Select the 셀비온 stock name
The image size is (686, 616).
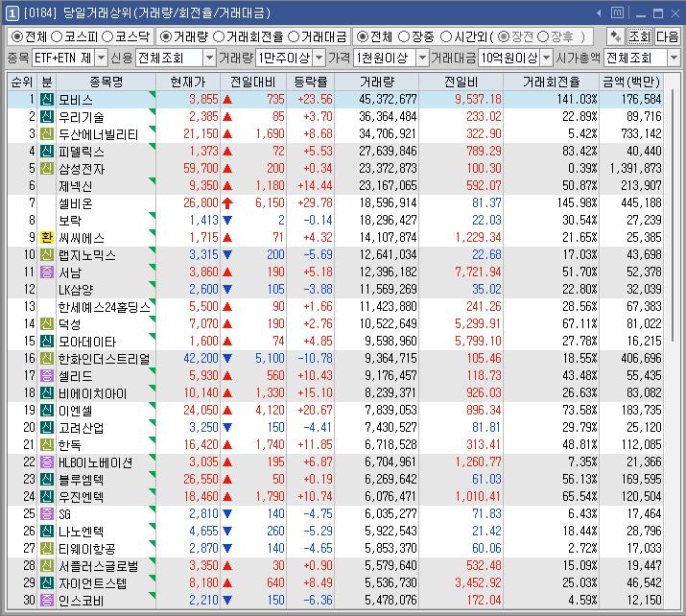(x=76, y=203)
